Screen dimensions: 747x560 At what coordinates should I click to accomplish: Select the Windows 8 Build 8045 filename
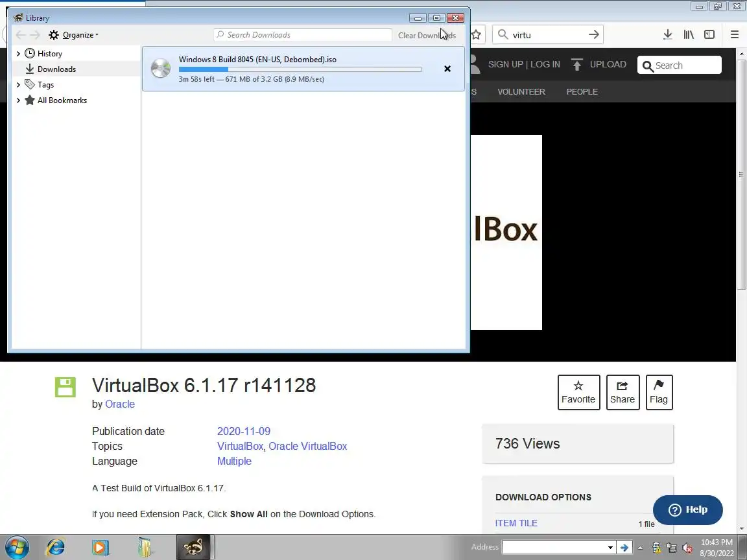click(x=257, y=60)
